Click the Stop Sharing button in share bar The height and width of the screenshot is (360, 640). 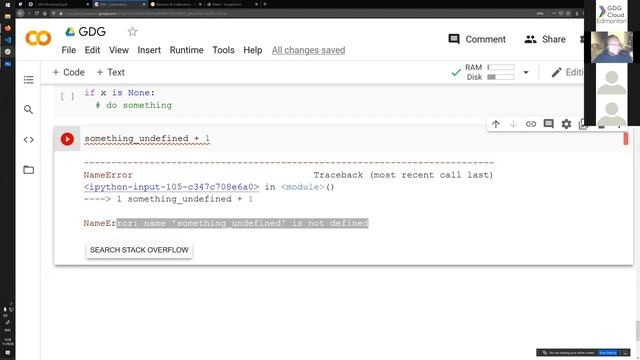608,353
